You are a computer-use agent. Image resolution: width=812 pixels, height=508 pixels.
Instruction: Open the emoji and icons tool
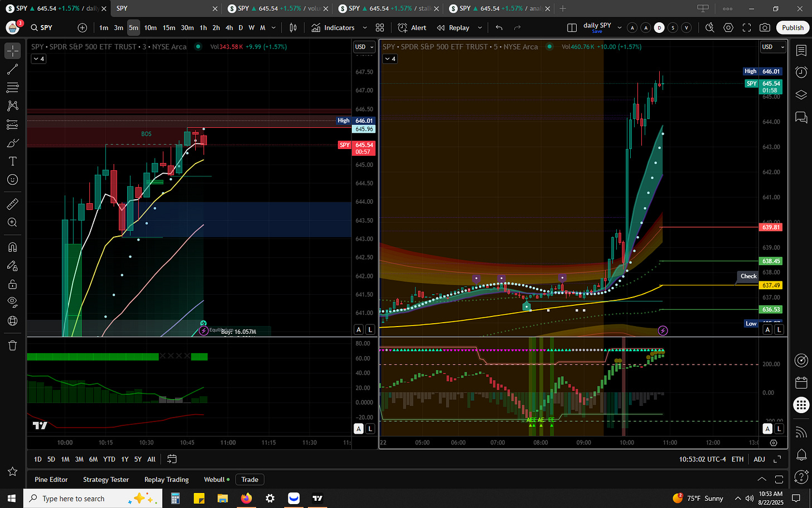(x=12, y=180)
